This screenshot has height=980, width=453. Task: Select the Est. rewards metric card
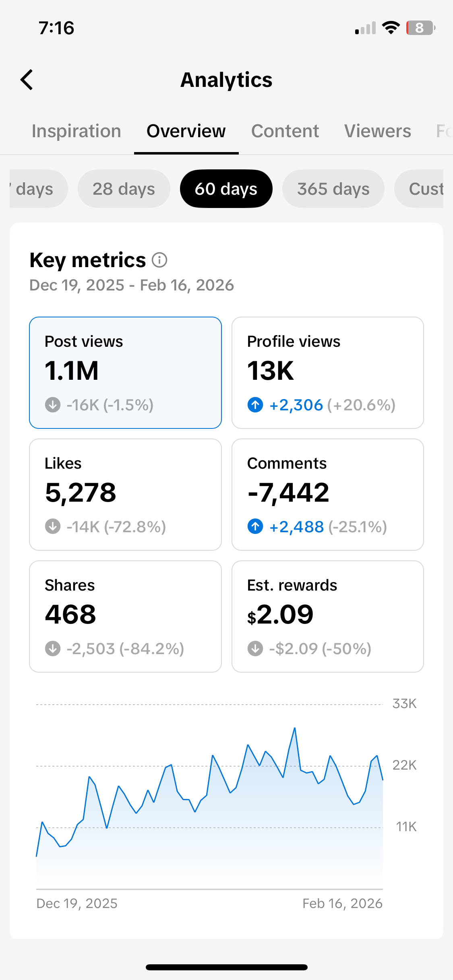(328, 616)
